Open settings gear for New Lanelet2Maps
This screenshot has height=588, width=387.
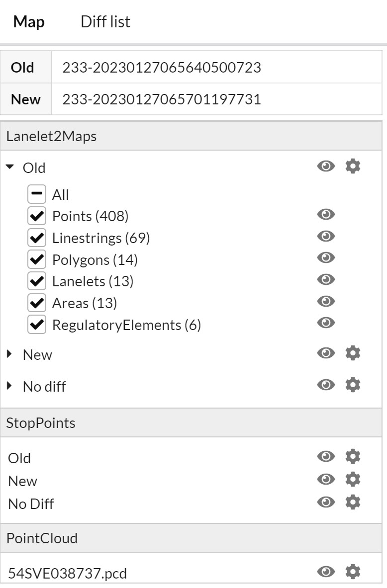tap(353, 353)
